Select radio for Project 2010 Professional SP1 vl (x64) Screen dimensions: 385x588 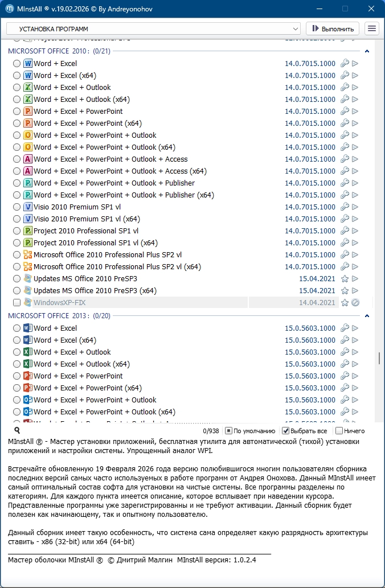(17, 243)
